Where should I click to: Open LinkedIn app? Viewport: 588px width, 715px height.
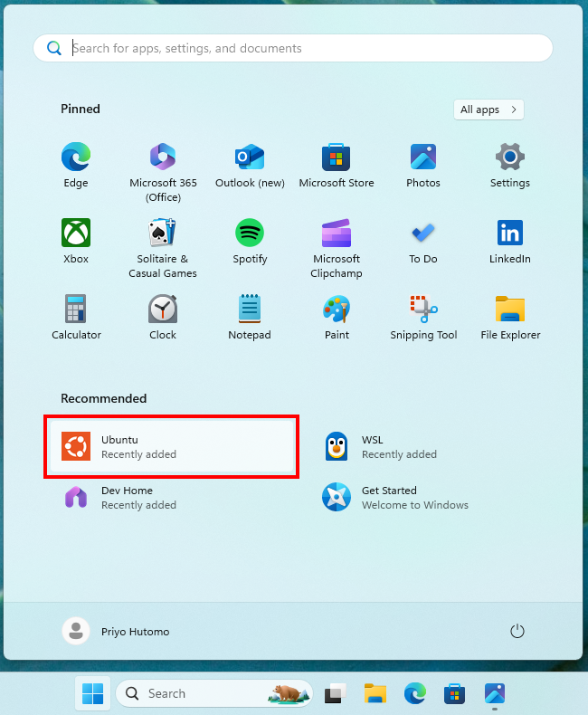[x=510, y=242]
